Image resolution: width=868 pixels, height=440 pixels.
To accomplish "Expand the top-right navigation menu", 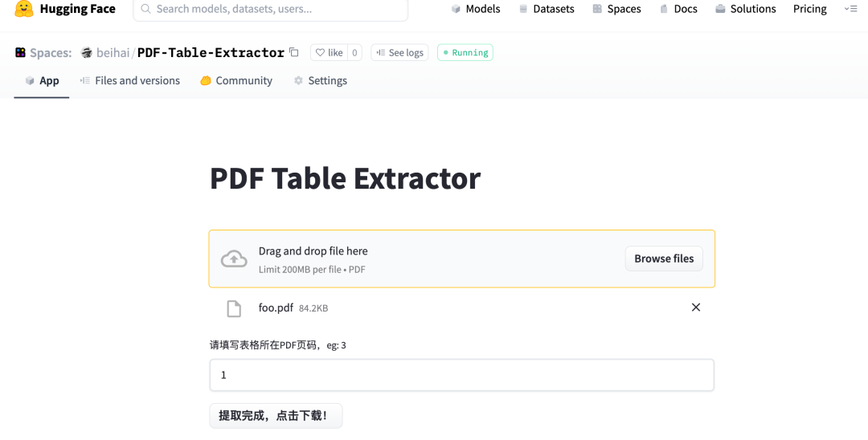I will (851, 9).
